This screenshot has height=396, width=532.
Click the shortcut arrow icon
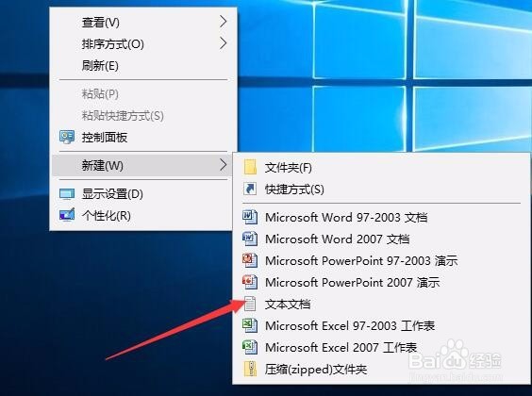point(250,189)
